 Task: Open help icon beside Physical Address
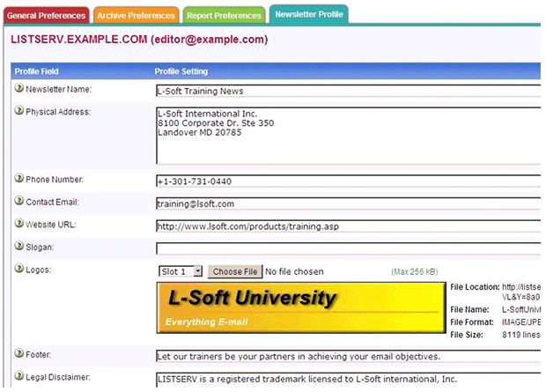[x=19, y=111]
